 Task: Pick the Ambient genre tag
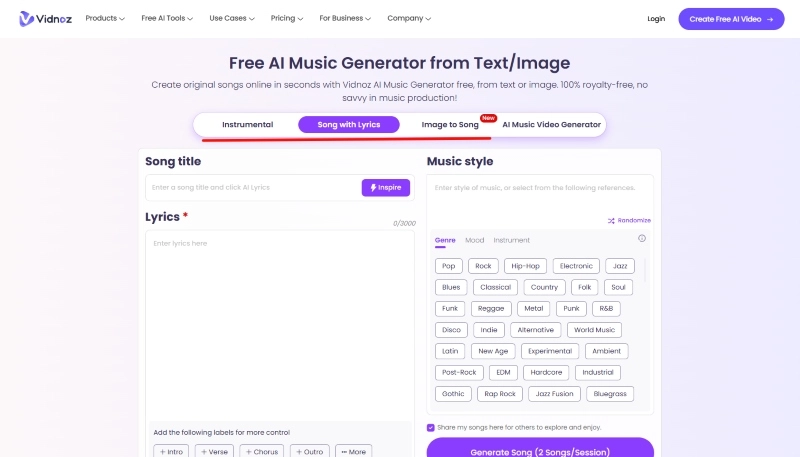point(607,351)
